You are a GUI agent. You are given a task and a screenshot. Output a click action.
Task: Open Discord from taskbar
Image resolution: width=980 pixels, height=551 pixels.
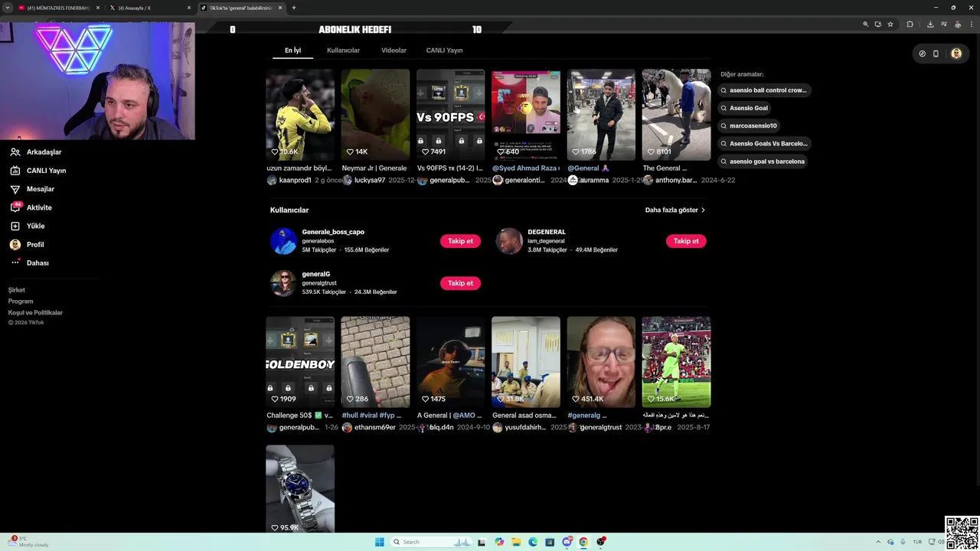click(x=567, y=542)
